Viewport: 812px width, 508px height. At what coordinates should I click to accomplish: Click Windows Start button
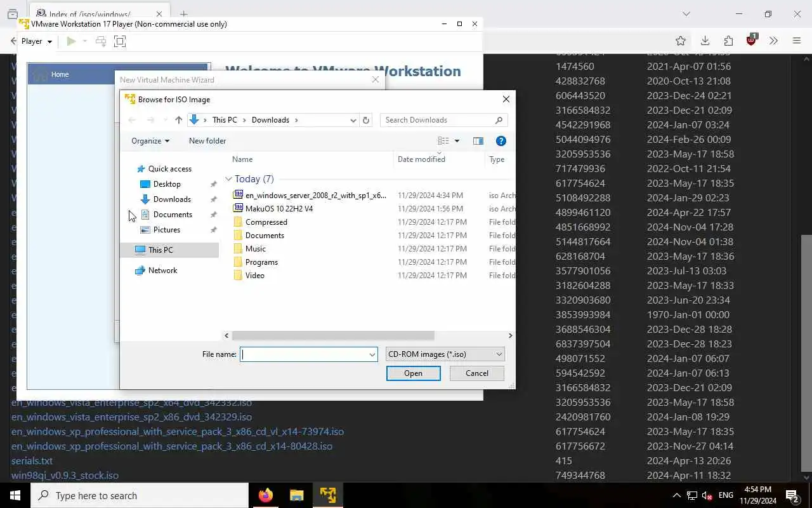15,495
